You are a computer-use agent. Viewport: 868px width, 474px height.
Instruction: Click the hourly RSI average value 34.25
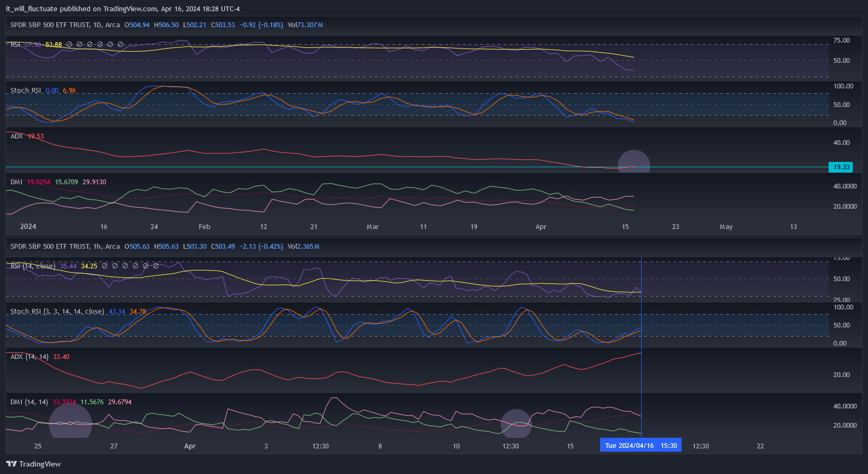pyautogui.click(x=89, y=266)
